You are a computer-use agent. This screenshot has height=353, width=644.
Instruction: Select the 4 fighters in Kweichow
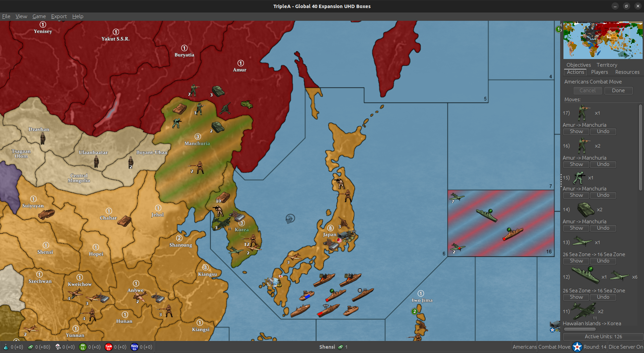pyautogui.click(x=74, y=294)
